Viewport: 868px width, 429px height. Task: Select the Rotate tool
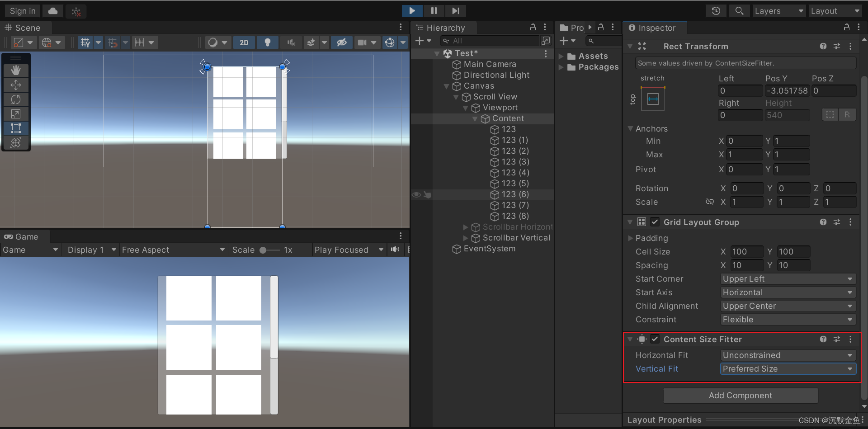click(x=16, y=99)
